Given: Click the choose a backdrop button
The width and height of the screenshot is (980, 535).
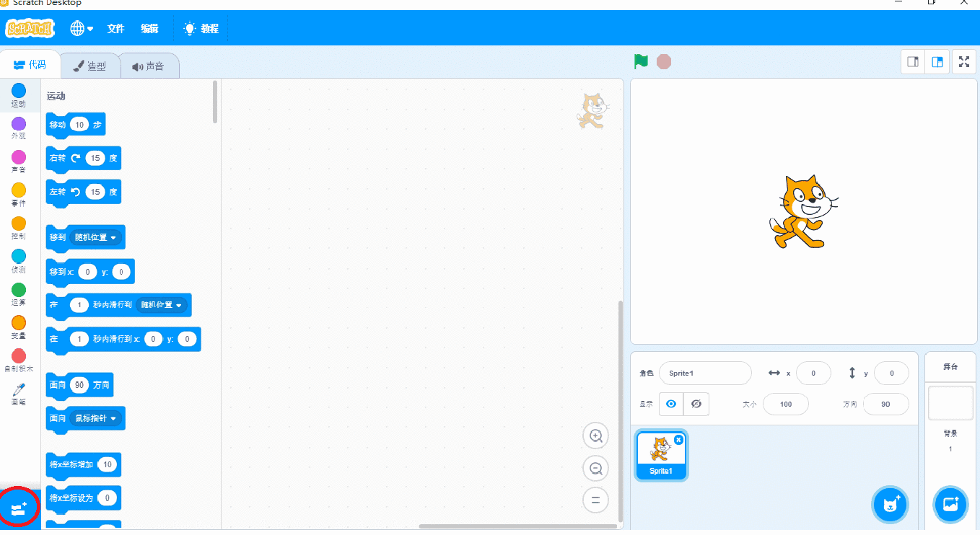Looking at the screenshot, I should (950, 504).
